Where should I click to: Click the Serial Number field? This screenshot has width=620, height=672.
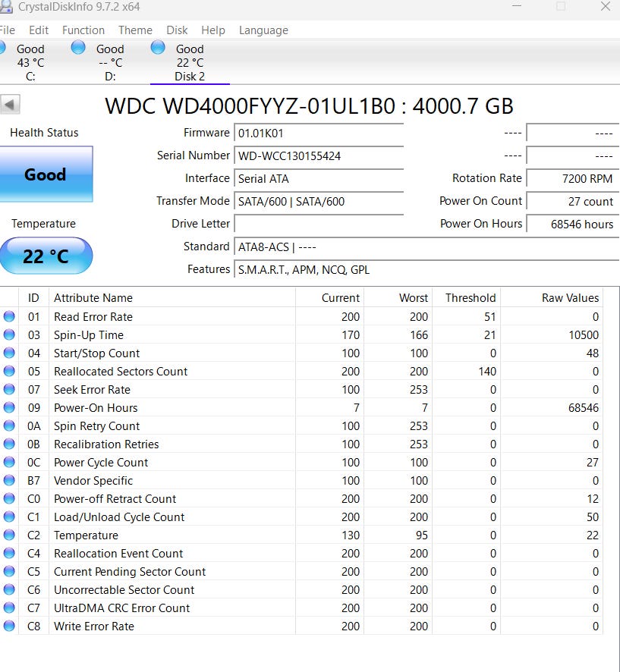[319, 156]
